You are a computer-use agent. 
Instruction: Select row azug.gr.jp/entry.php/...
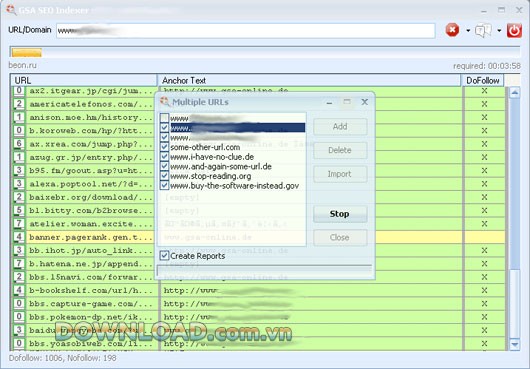coord(258,157)
